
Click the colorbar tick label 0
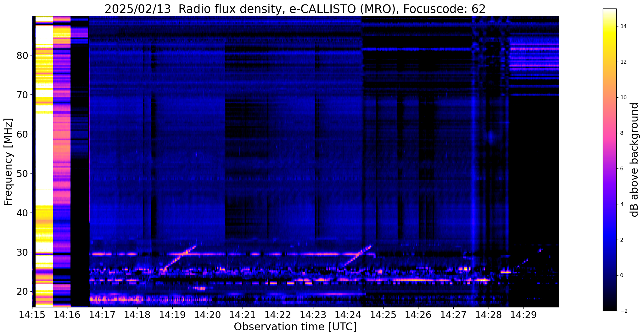621,276
